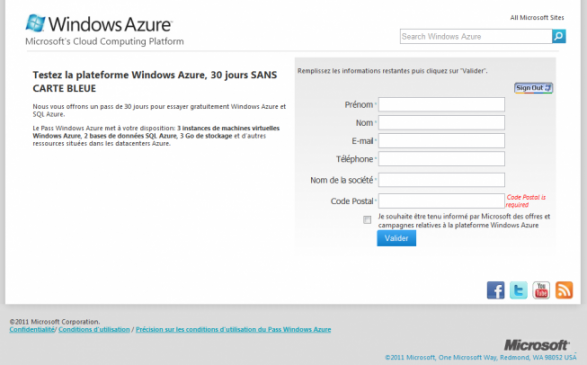The height and width of the screenshot is (365, 587).
Task: Click the Valider button
Action: (396, 238)
